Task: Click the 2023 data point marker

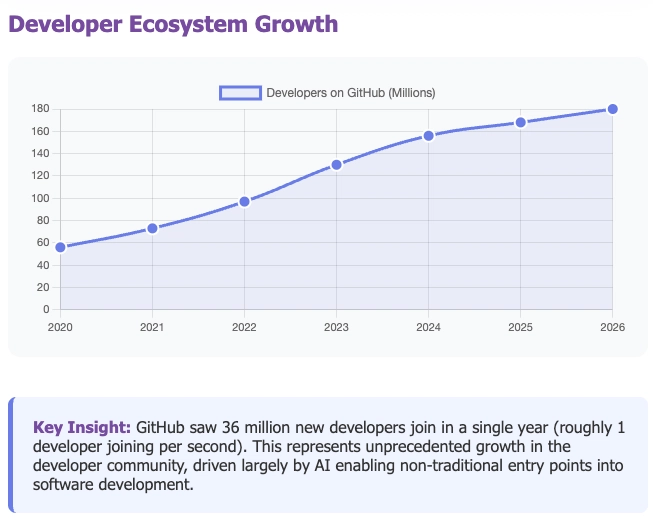Action: (336, 164)
